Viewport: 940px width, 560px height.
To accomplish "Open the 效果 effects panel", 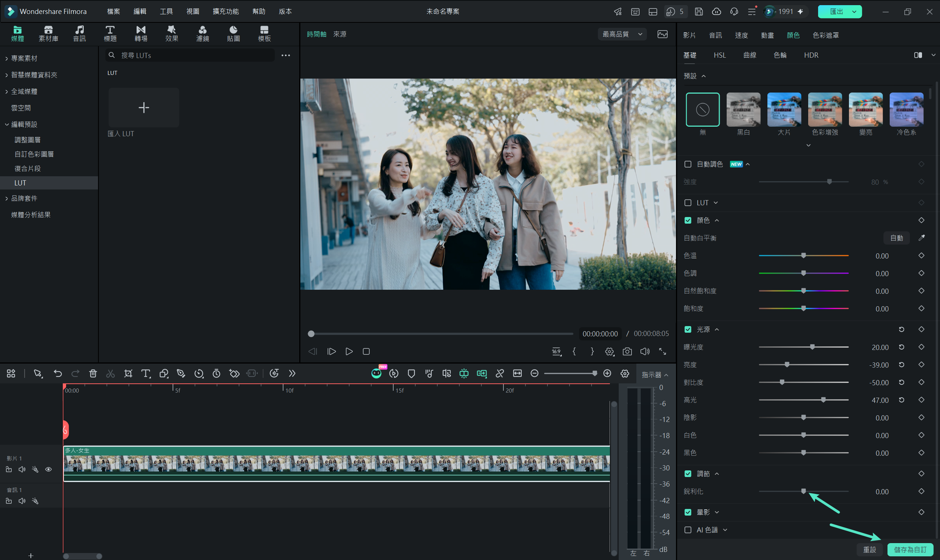I will 171,33.
